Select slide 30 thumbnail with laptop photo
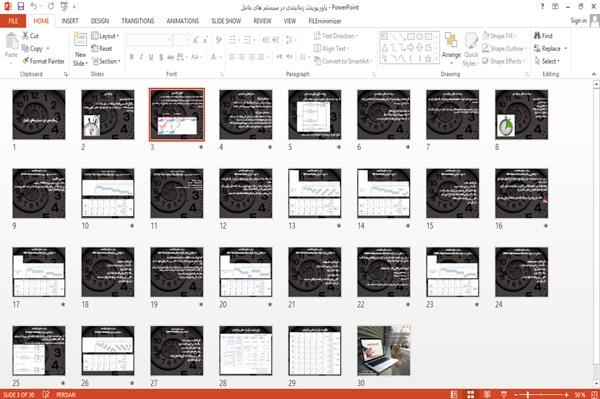This screenshot has height=399, width=600. (x=383, y=350)
